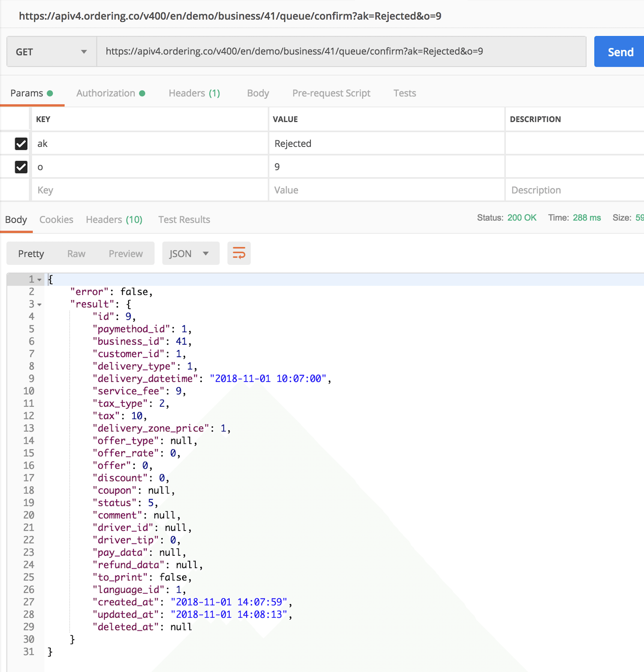
Task: Click the "paymethod_id": 1 line
Action: click(x=142, y=329)
